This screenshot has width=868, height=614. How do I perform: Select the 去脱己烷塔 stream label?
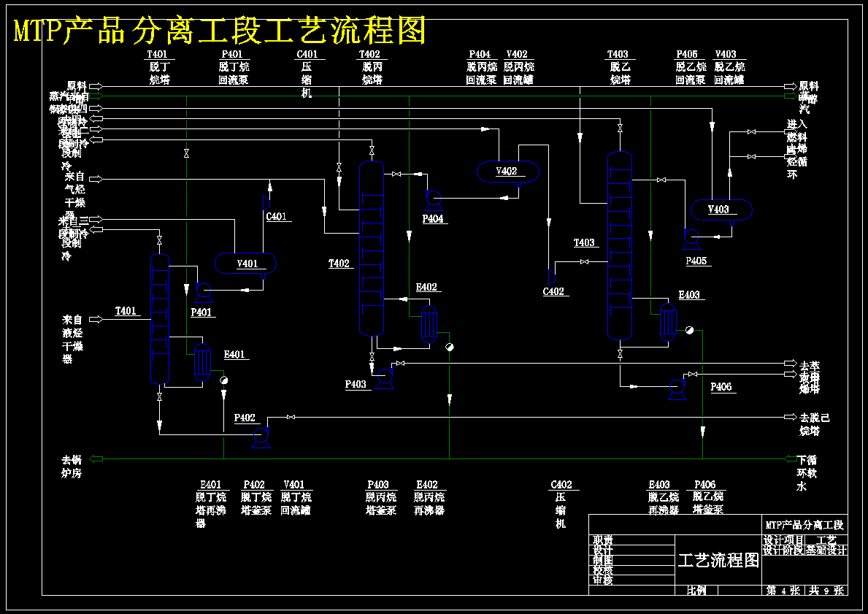[815, 424]
